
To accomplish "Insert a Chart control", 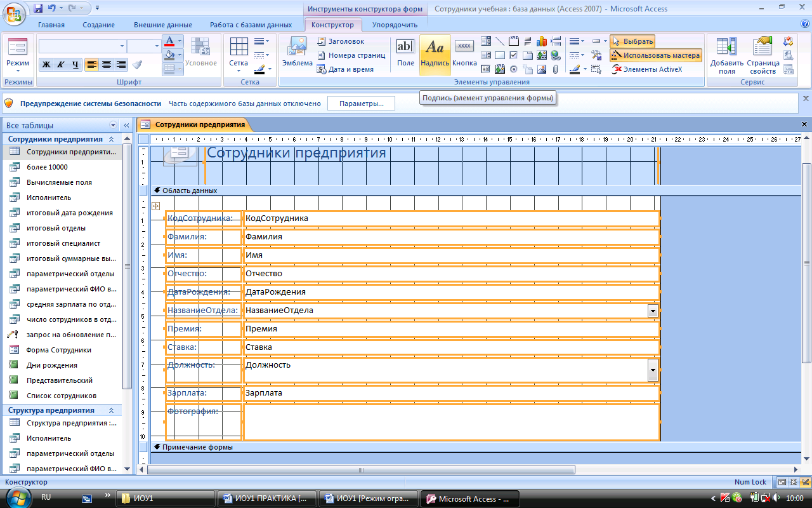I will pyautogui.click(x=542, y=41).
